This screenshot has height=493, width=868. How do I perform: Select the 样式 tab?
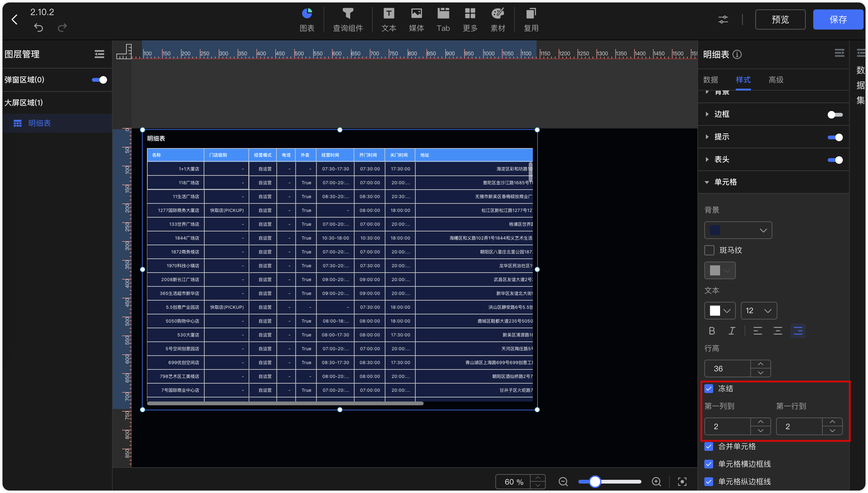click(x=743, y=80)
